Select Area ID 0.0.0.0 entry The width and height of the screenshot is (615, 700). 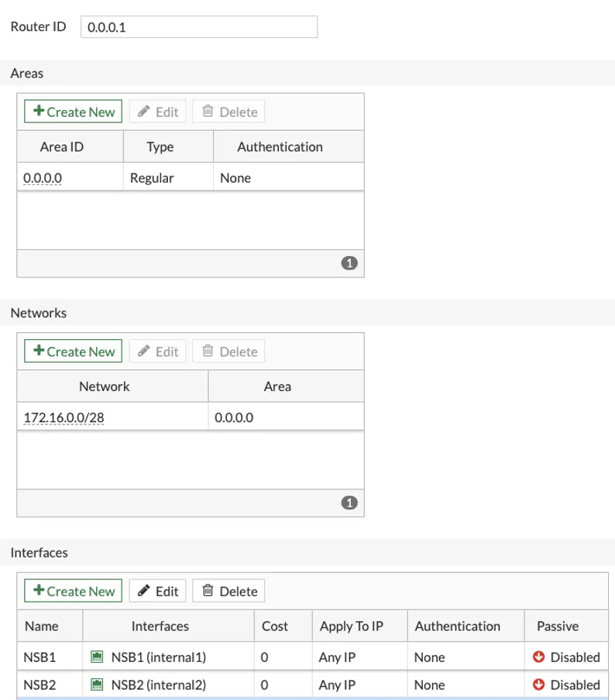(43, 177)
